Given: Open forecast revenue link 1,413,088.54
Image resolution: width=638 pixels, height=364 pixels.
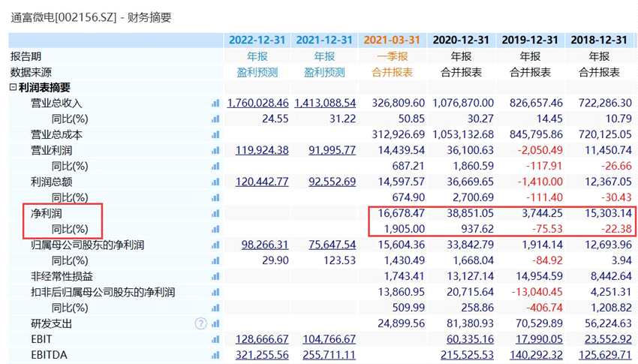Looking at the screenshot, I should tap(325, 103).
